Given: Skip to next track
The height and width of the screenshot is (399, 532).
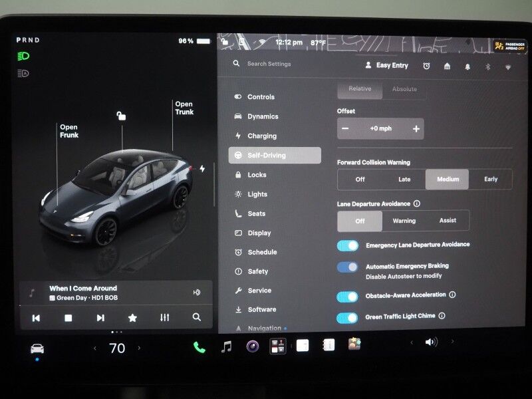Looking at the screenshot, I should coord(100,318).
